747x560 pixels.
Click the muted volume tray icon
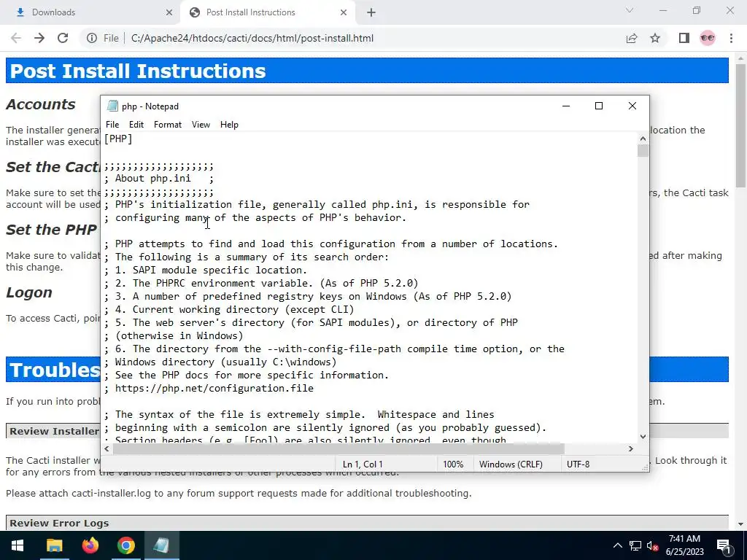(653, 545)
